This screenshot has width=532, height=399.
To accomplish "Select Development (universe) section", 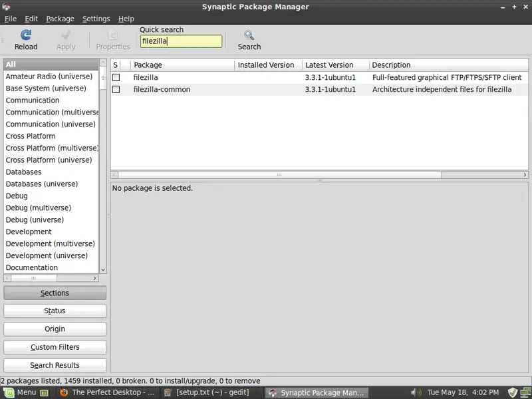I will tap(51, 255).
